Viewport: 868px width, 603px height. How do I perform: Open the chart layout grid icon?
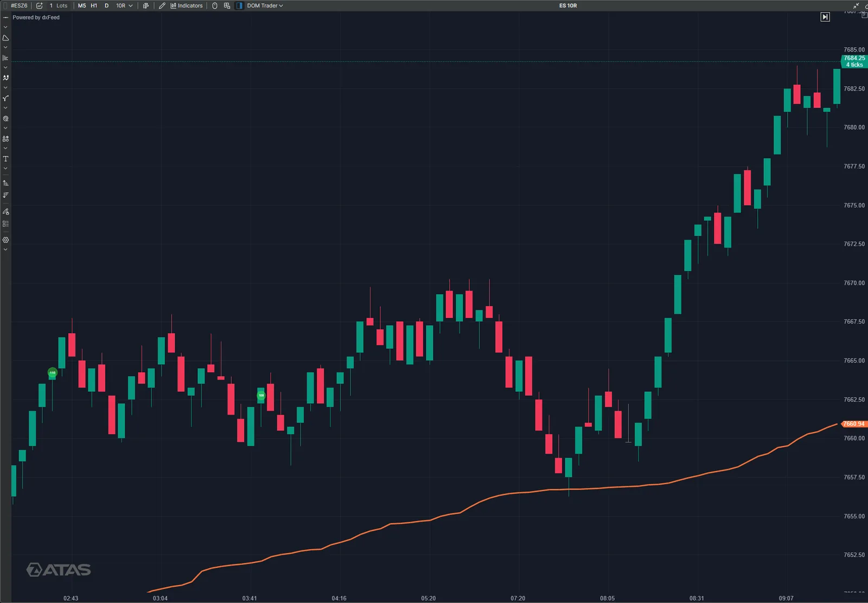(227, 5)
